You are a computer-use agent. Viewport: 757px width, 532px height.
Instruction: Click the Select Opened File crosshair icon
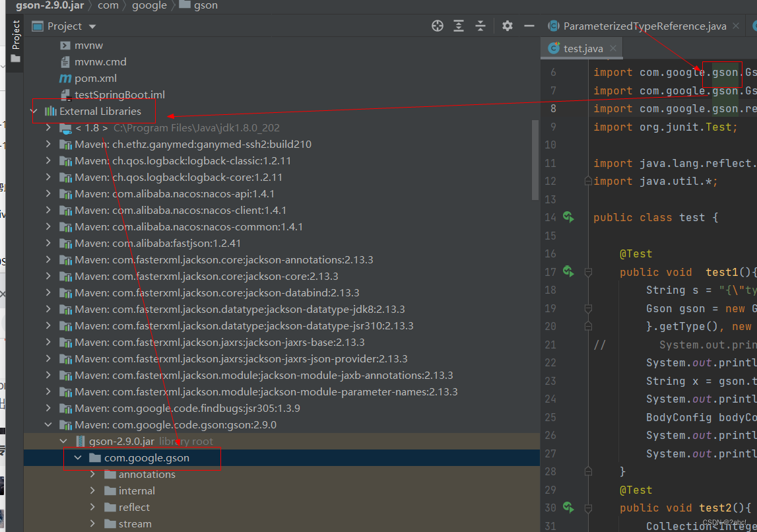(x=438, y=26)
